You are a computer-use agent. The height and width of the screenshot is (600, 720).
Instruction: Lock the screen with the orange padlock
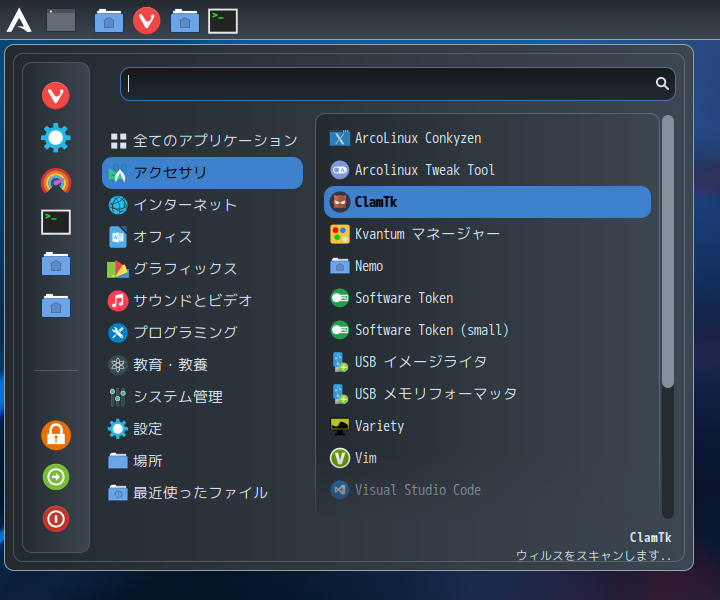(56, 435)
